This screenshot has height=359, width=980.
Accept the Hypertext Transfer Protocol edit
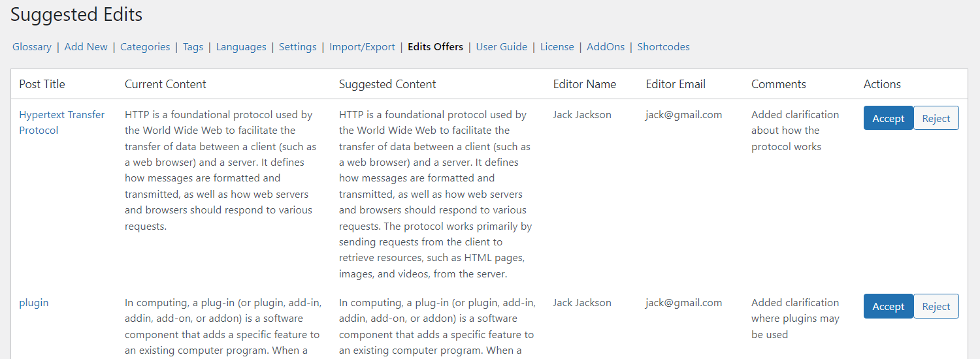pyautogui.click(x=888, y=118)
